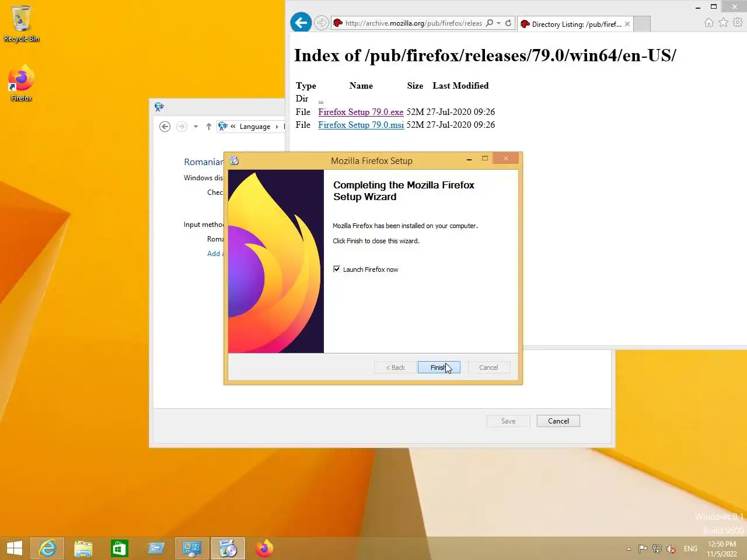Go back in the Language control panel
The image size is (747, 560).
coord(165,127)
